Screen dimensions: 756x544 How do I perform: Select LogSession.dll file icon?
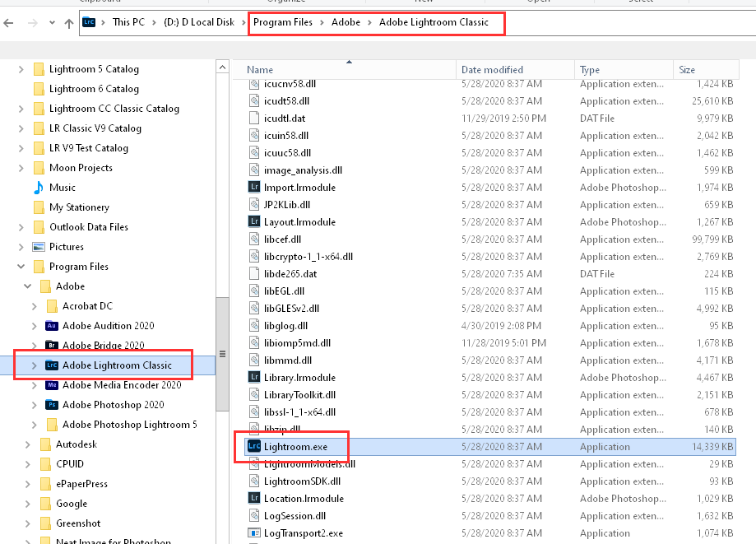click(254, 515)
